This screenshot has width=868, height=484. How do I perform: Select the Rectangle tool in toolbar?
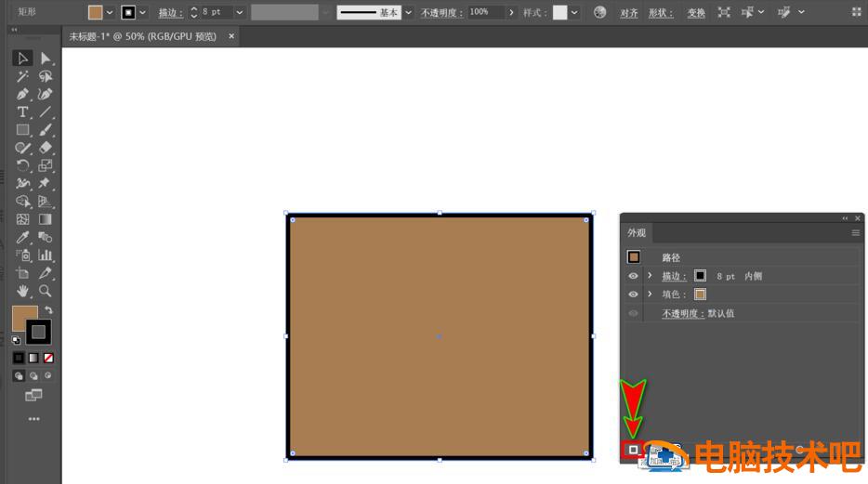[x=23, y=130]
